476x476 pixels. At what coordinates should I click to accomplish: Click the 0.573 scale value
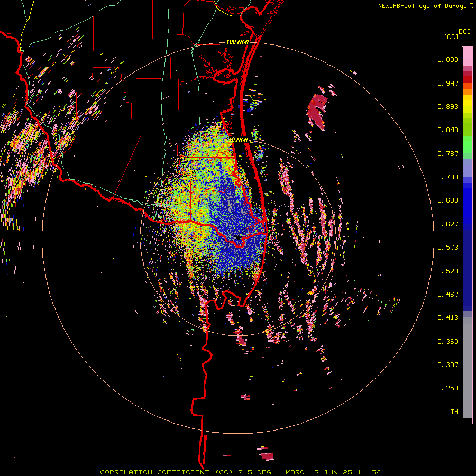(448, 248)
